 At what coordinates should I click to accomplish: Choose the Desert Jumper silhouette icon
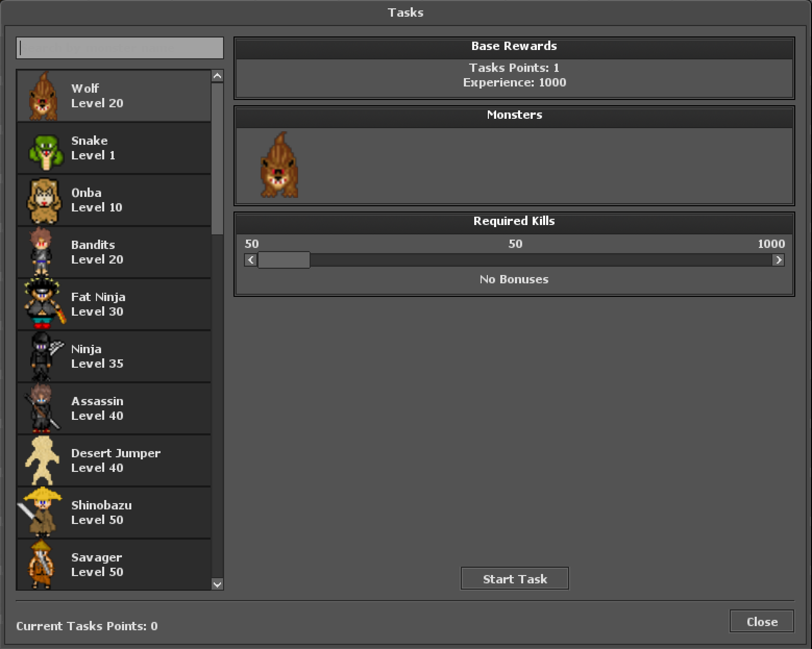[42, 460]
